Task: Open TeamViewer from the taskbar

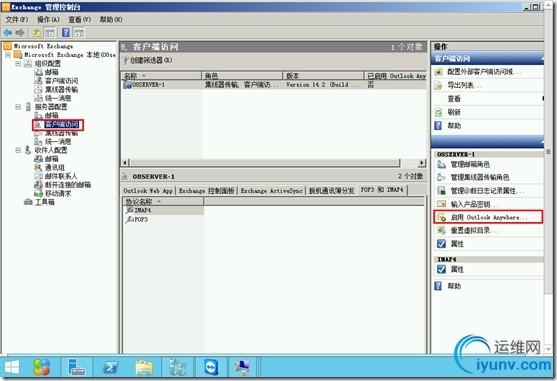Action: coord(211,367)
